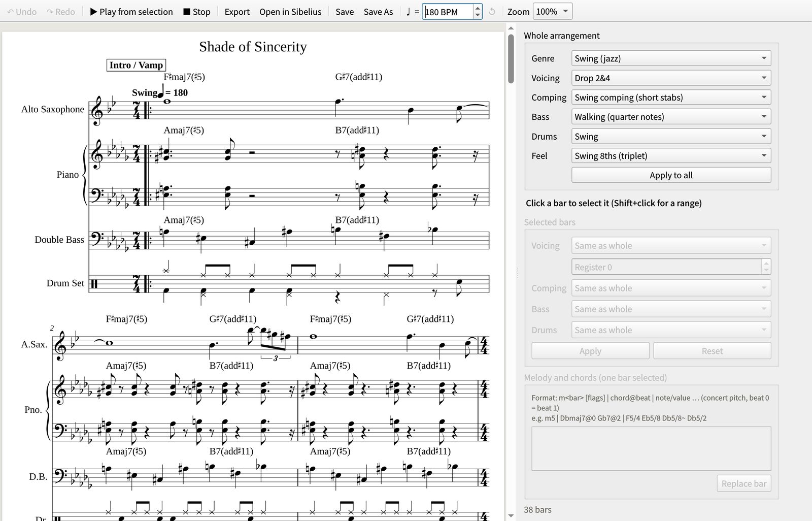The width and height of the screenshot is (812, 521).
Task: Open the Selected bars Voicing dropdown
Action: click(x=671, y=246)
